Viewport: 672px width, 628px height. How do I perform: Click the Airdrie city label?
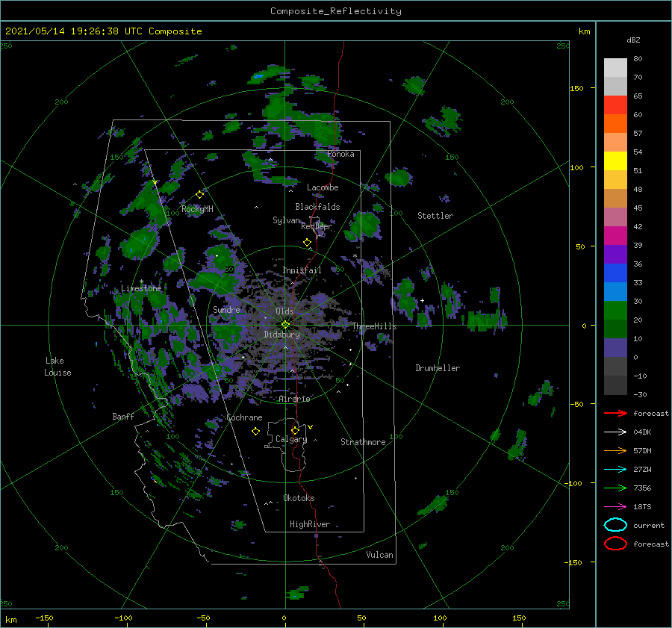point(294,399)
